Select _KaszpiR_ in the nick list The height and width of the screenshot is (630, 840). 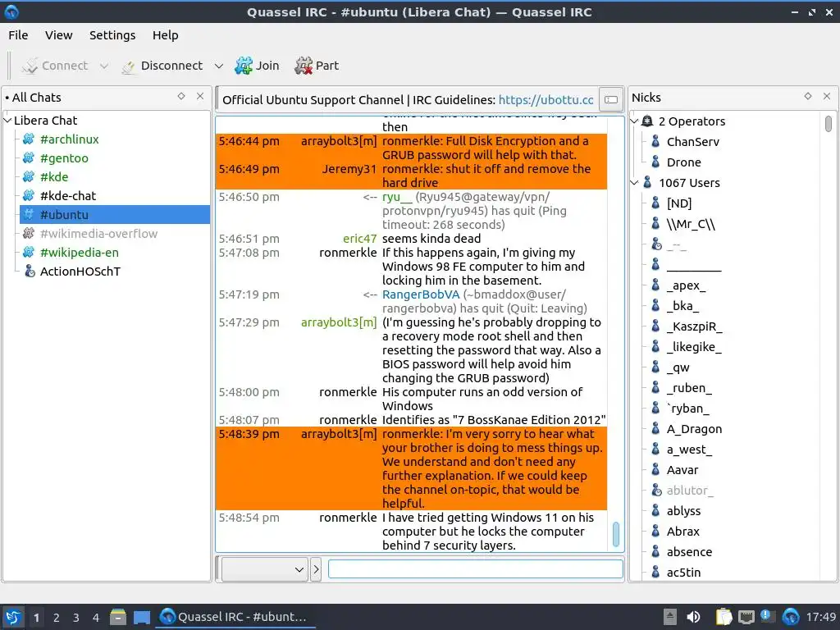click(694, 326)
